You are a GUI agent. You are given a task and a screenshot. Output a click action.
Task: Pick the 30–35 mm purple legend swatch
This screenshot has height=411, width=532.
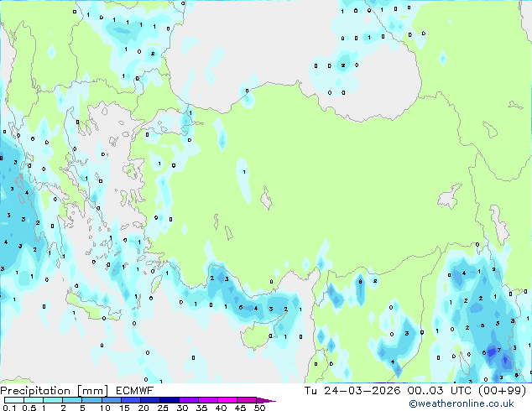[x=189, y=400]
